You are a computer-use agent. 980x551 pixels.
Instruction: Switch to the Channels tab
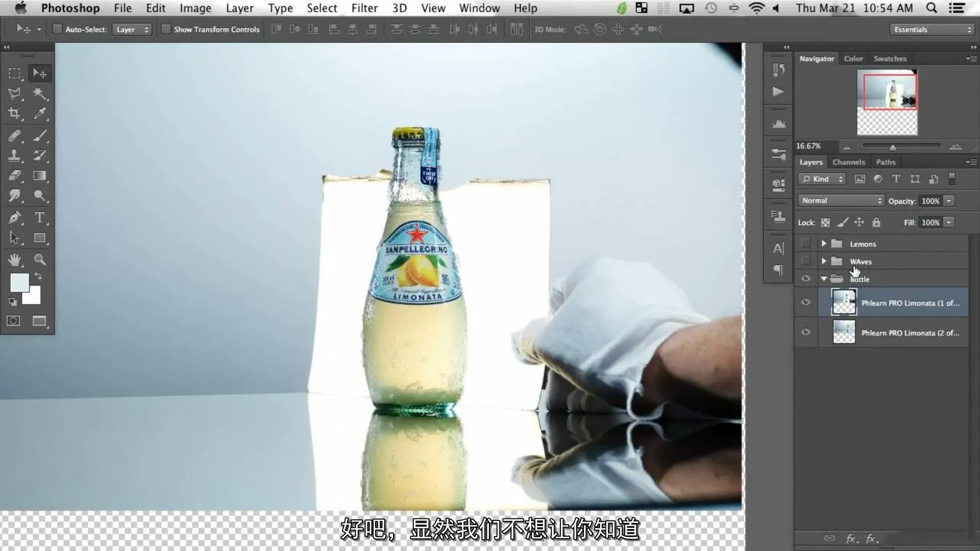click(x=848, y=161)
